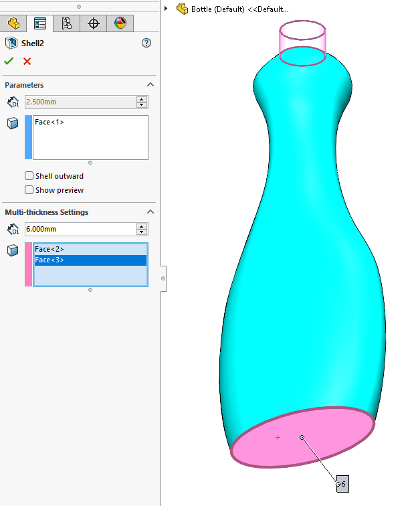Select Face<1> in faces to remove box
420x506 pixels.
click(x=49, y=122)
